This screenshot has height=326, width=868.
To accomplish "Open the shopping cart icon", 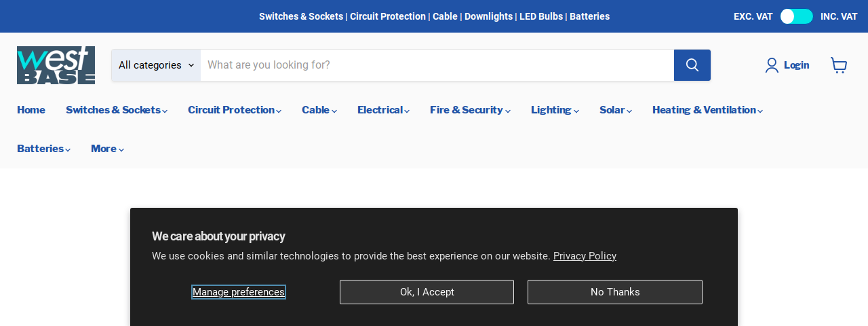I will click(x=839, y=65).
